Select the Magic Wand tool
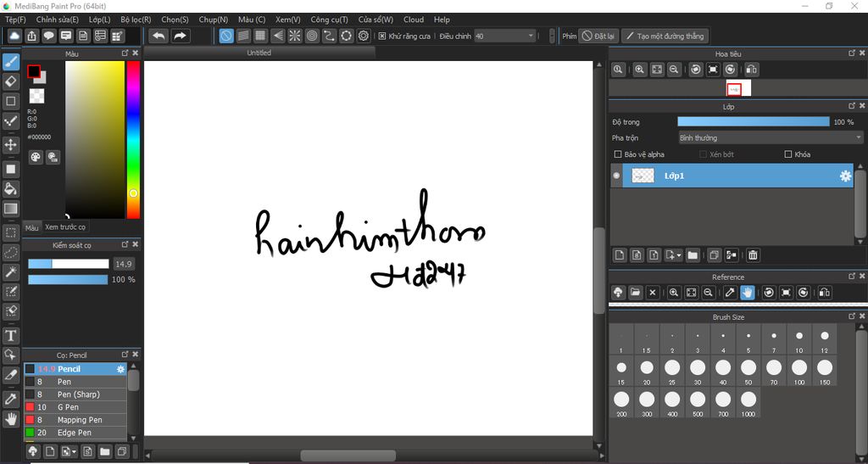 pos(10,271)
